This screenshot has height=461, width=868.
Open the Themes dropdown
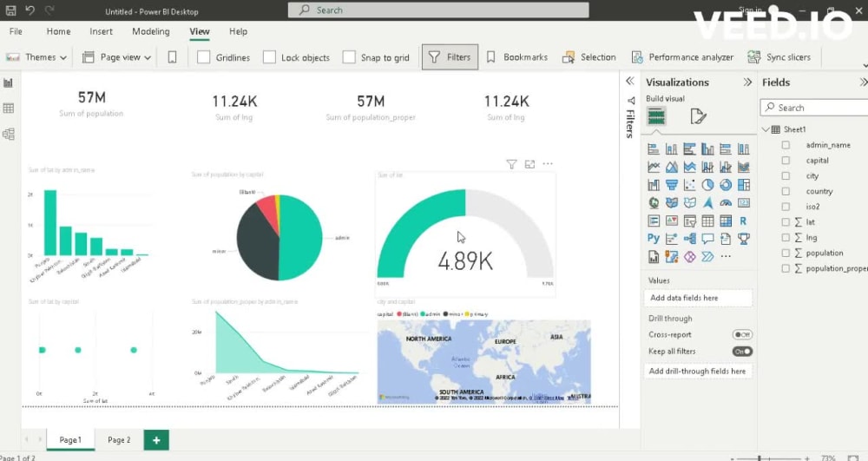pyautogui.click(x=36, y=57)
